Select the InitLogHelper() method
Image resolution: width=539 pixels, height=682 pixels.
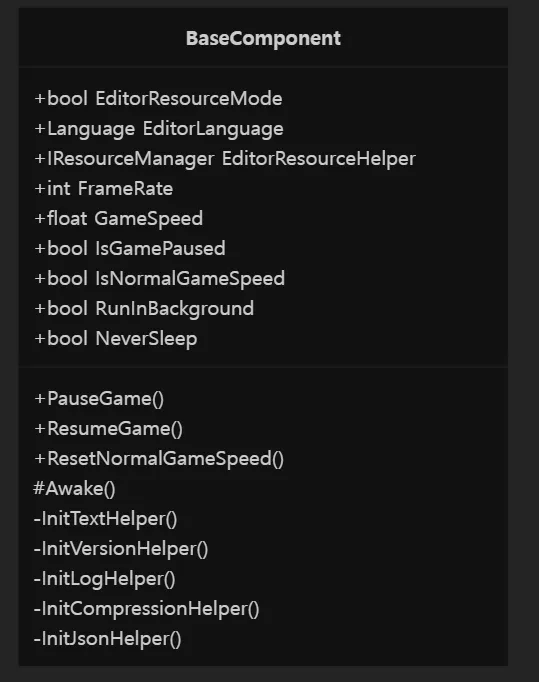(x=104, y=579)
